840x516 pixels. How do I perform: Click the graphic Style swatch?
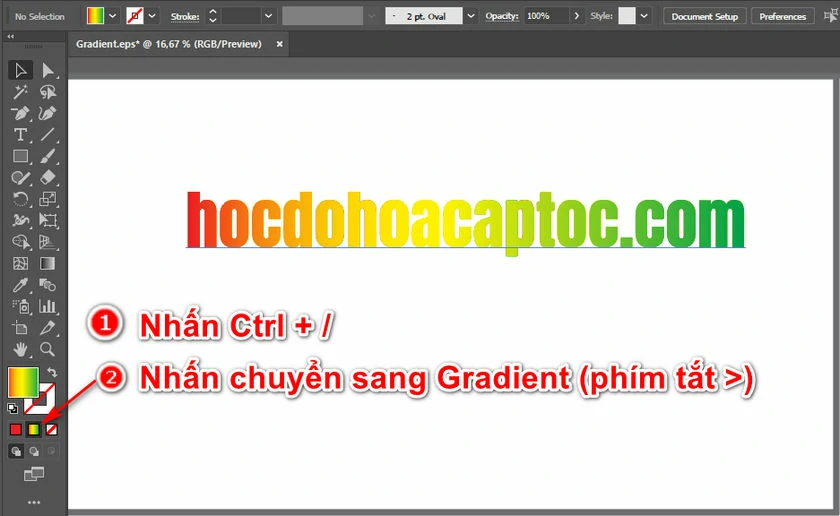click(626, 16)
